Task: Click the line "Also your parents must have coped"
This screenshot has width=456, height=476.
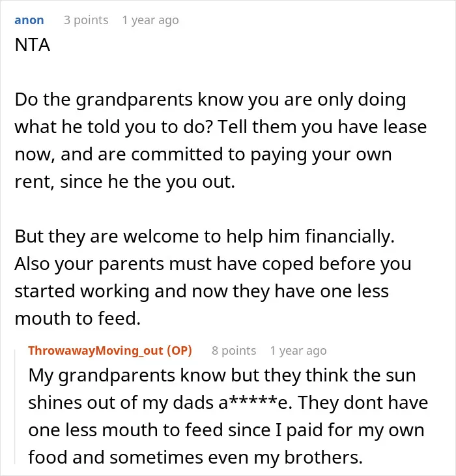Action: [213, 264]
